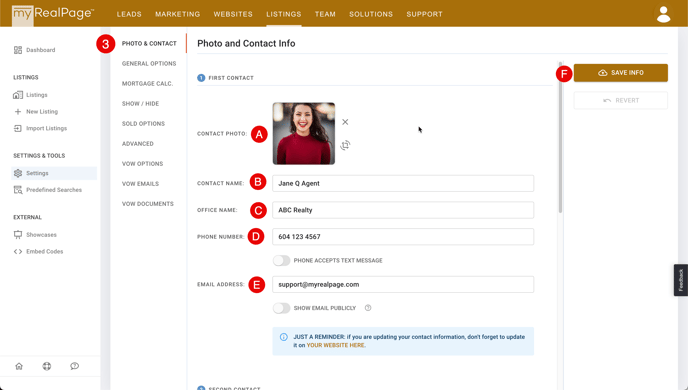This screenshot has width=688, height=390.
Task: Click the Listings house icon
Action: tap(18, 95)
